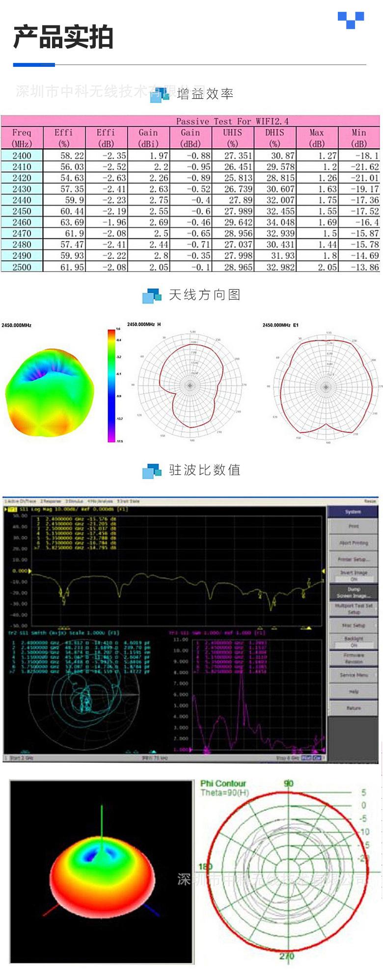Viewport: 383px width, 980px height.
Task: Open the Misc Setup submenu
Action: pos(354,625)
